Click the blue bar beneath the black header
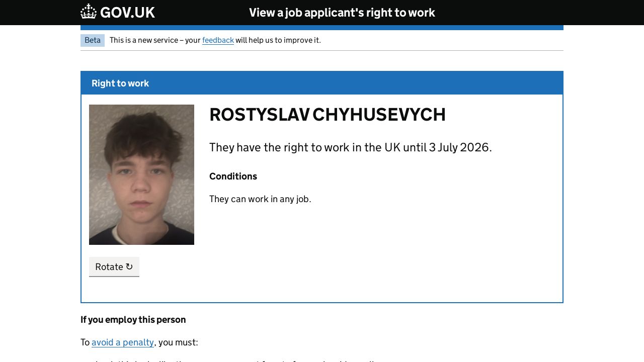The height and width of the screenshot is (362, 644). pyautogui.click(x=322, y=28)
